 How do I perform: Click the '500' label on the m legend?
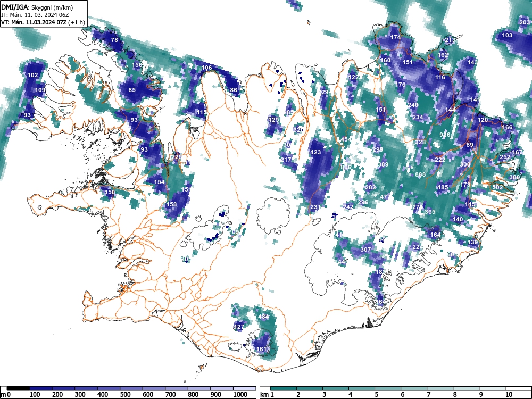pyautogui.click(x=125, y=395)
